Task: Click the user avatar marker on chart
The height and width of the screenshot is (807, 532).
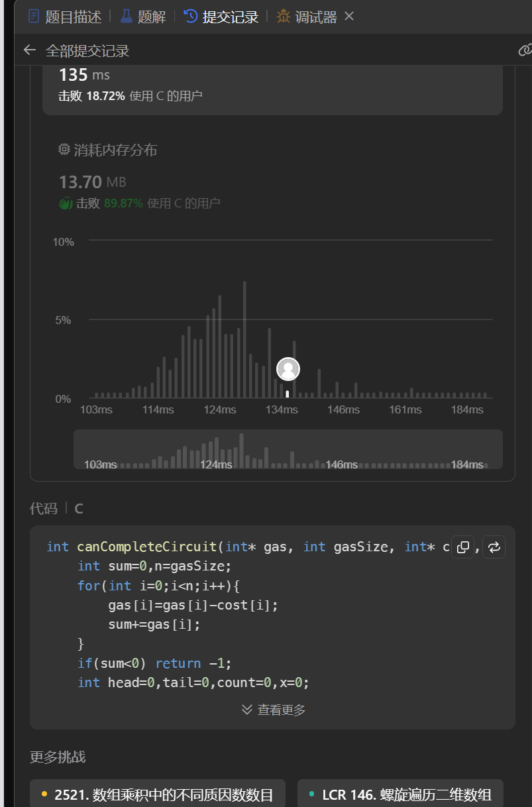Action: (x=288, y=369)
